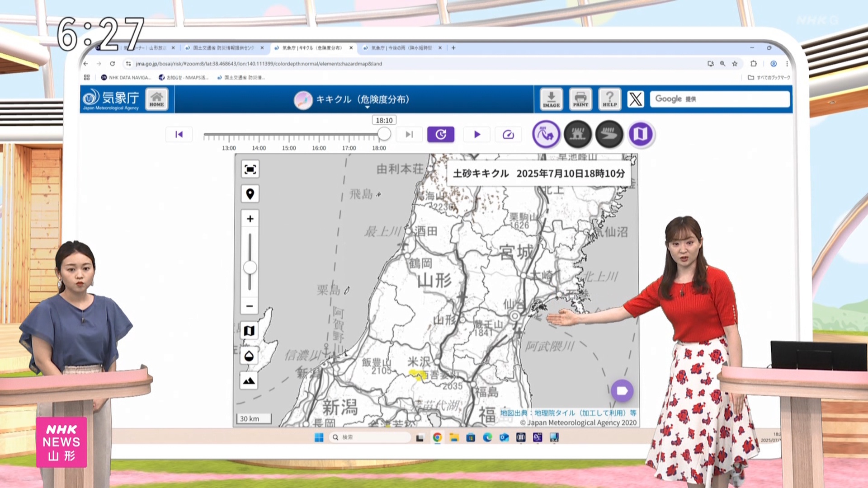This screenshot has height=488, width=868.
Task: Open the Windows Start button
Action: [x=319, y=437]
